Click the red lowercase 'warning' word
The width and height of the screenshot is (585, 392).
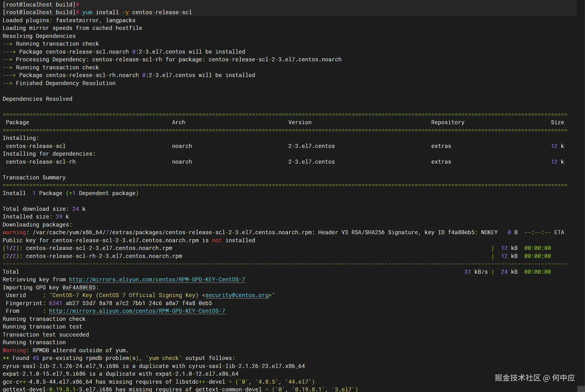click(14, 232)
